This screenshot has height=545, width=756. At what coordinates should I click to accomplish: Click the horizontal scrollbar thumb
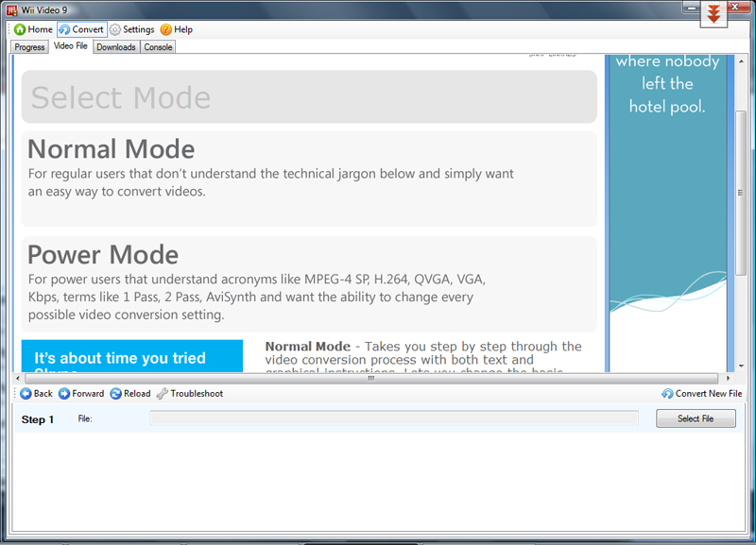pyautogui.click(x=370, y=378)
